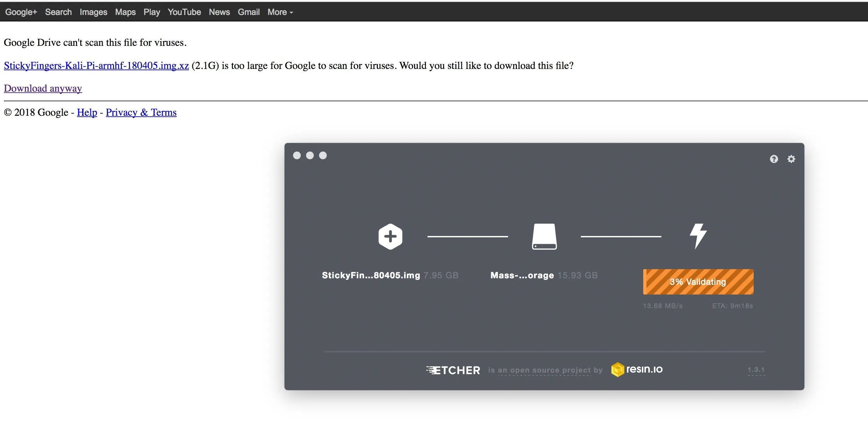868x446 pixels.
Task: Click the resin.io cube logo
Action: coord(617,370)
